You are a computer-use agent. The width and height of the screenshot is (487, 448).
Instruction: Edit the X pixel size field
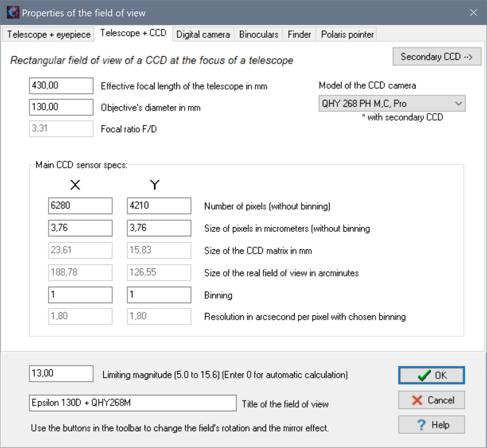[80, 228]
